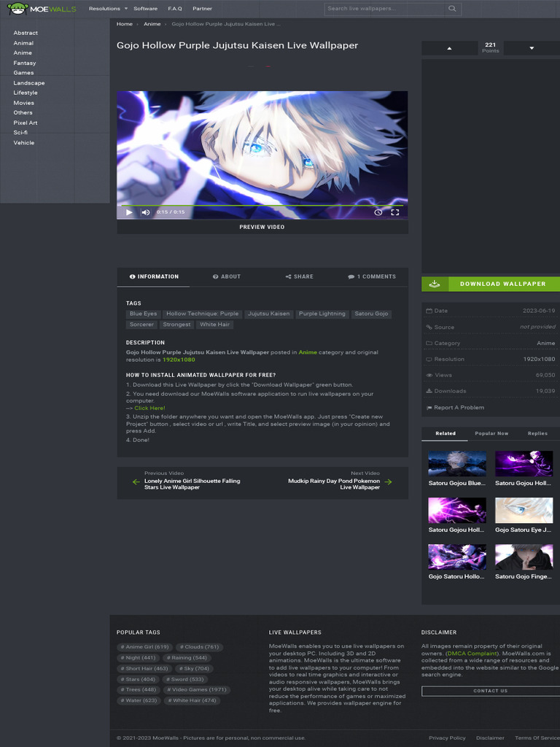Click the Clouds (761) popular tag
This screenshot has width=560, height=747.
click(199, 647)
